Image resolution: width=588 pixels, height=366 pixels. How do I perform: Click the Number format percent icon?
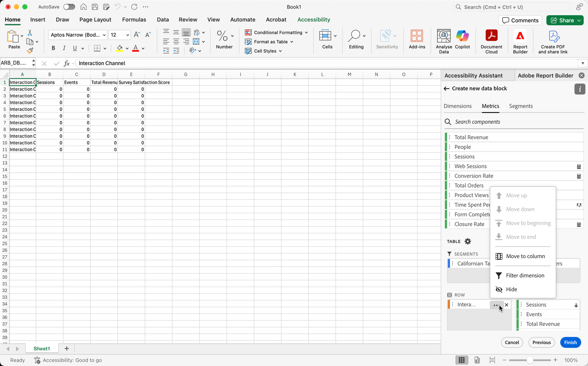[x=222, y=36]
